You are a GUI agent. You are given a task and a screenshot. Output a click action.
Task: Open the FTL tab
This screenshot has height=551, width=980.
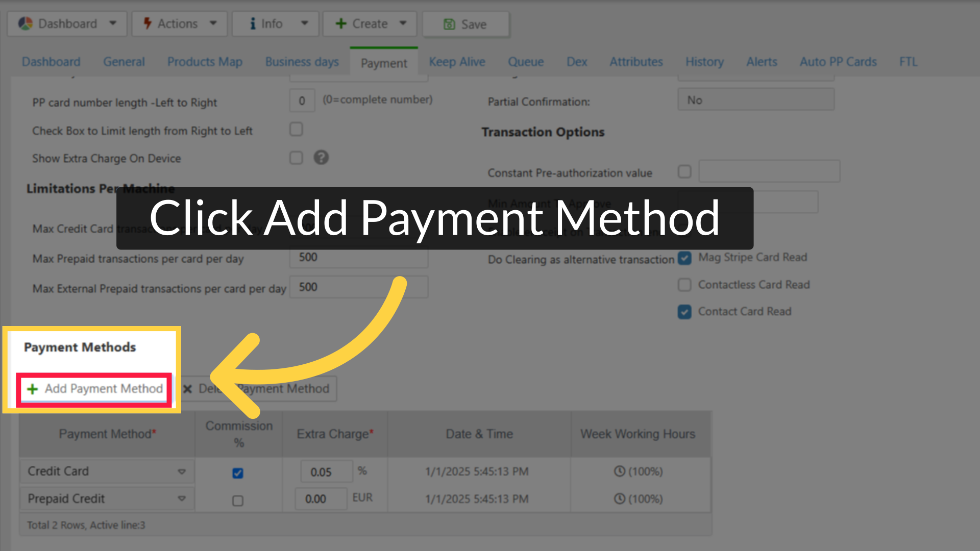pos(908,62)
